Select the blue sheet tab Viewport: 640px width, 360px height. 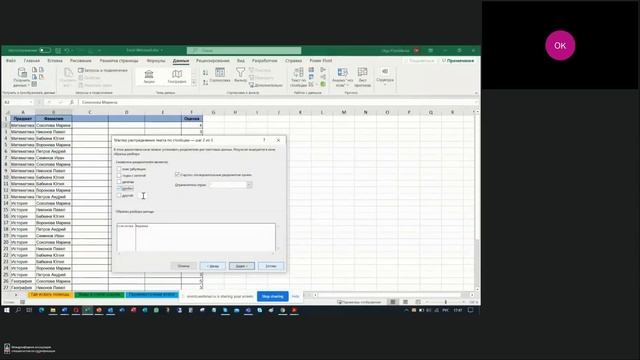(151, 295)
